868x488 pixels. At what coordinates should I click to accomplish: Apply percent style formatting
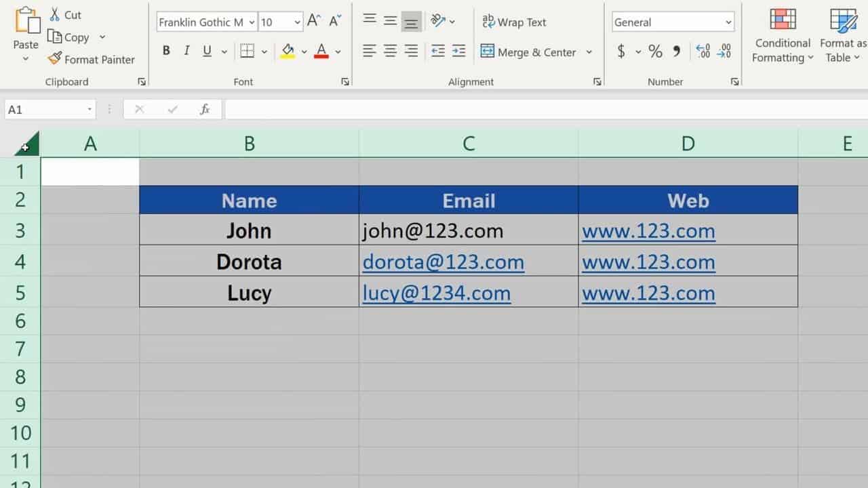[x=655, y=51]
